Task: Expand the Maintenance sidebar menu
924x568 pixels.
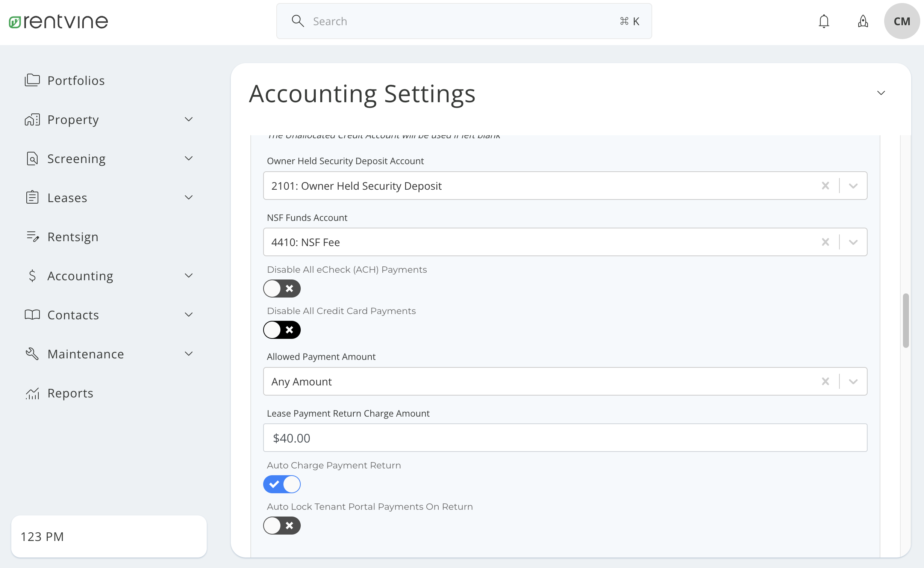Action: [189, 354]
